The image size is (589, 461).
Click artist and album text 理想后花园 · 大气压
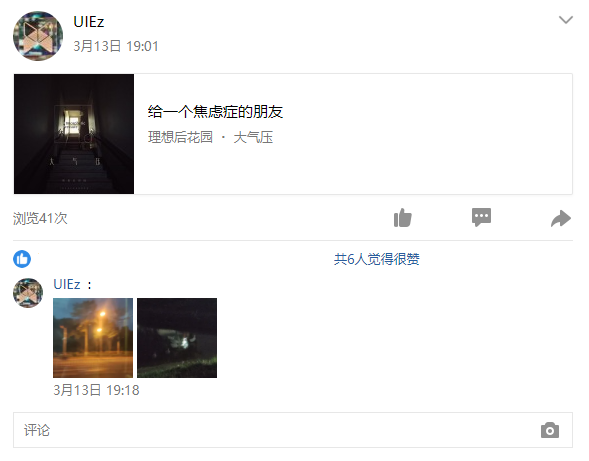pyautogui.click(x=210, y=137)
